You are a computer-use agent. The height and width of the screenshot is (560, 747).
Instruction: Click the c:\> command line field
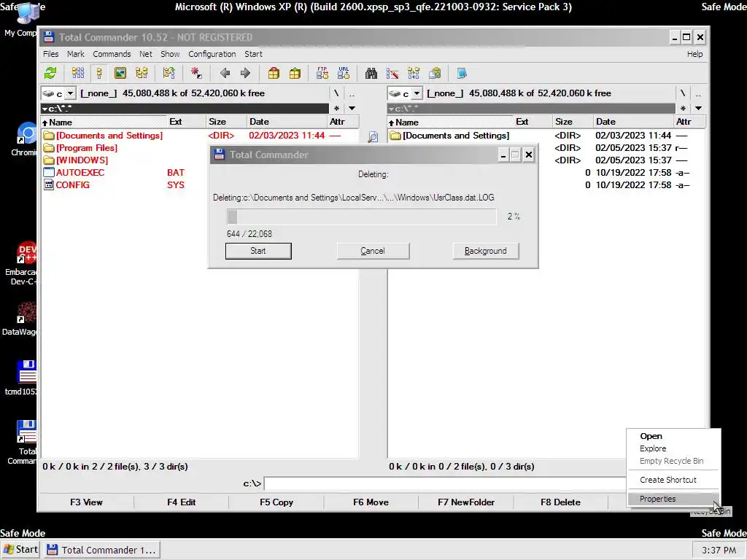445,483
